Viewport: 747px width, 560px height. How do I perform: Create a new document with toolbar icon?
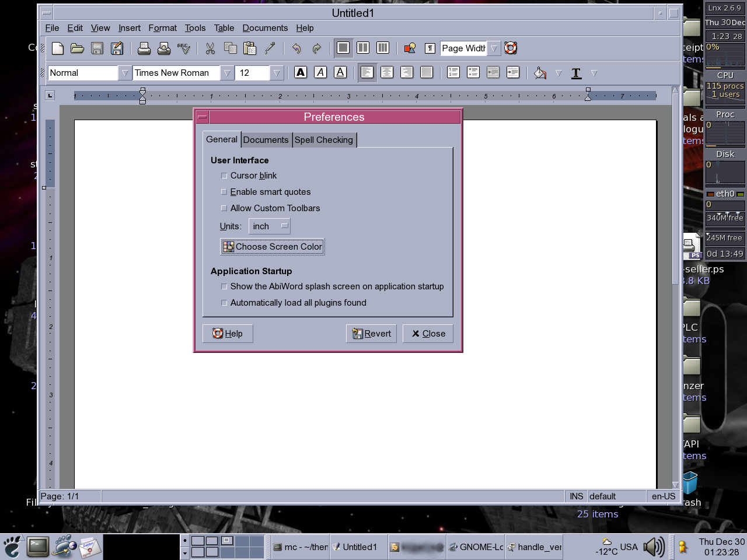[x=57, y=48]
